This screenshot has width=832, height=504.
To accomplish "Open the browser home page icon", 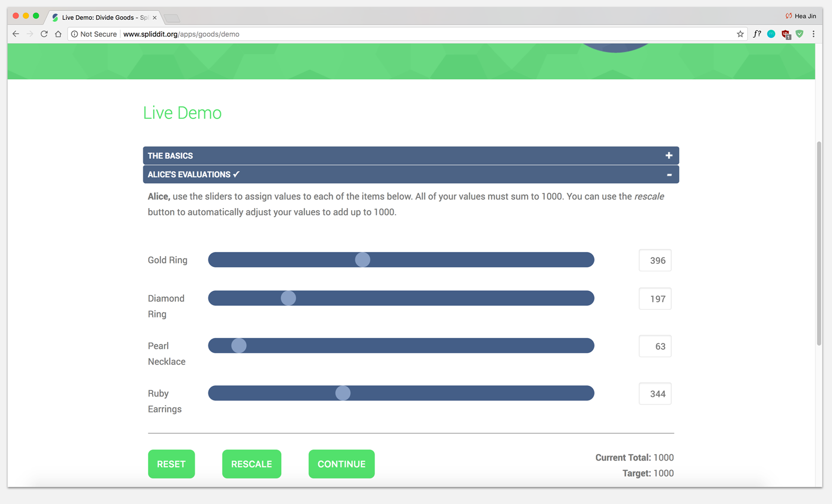I will (58, 34).
